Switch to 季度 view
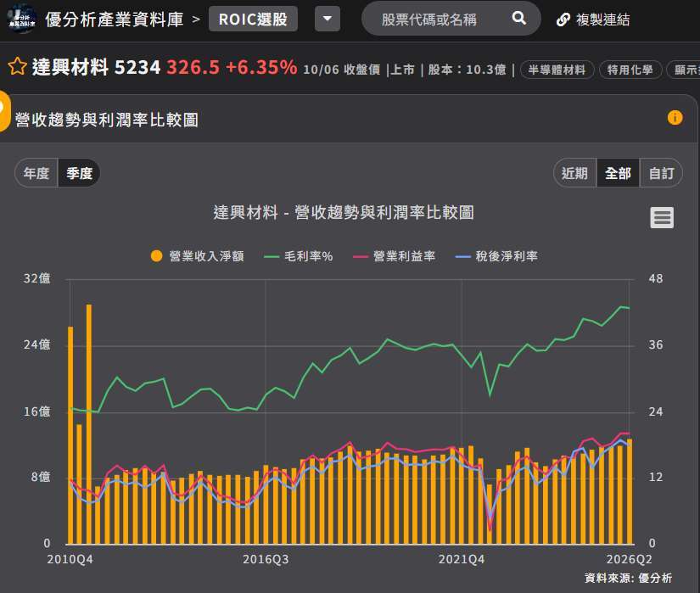The height and width of the screenshot is (593, 700). tap(80, 173)
